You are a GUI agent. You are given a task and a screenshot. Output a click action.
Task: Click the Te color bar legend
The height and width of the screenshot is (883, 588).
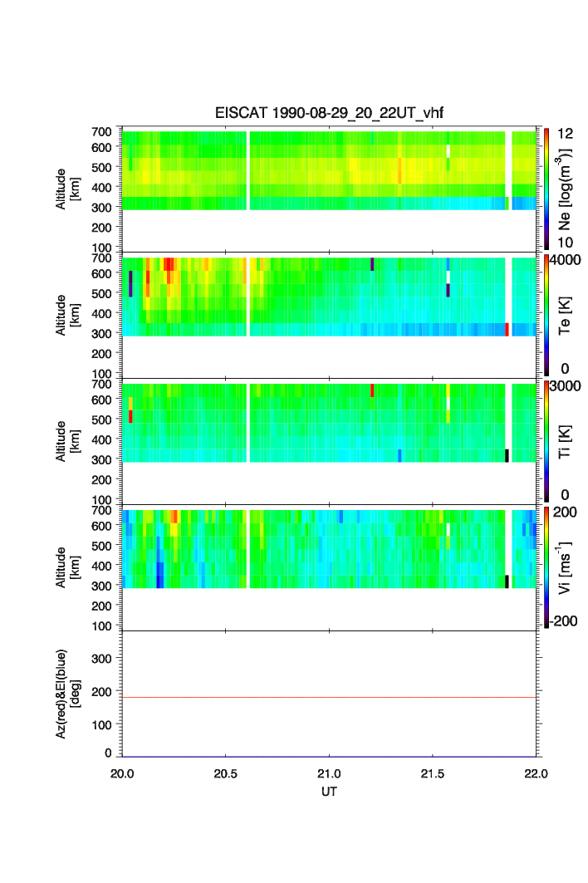pyautogui.click(x=546, y=315)
